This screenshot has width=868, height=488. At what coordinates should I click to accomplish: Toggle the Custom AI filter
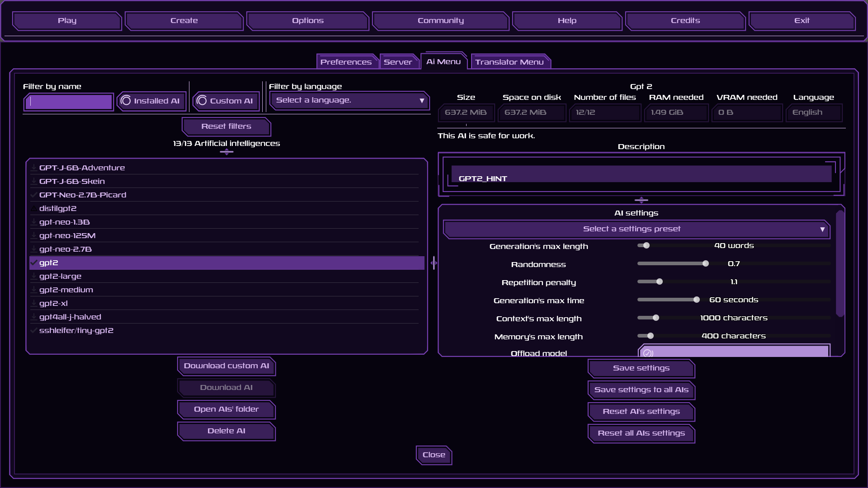226,101
